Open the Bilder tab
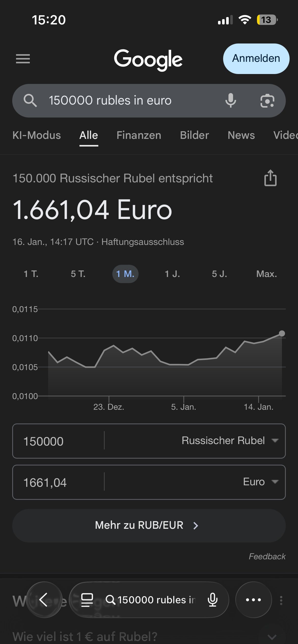 (194, 135)
